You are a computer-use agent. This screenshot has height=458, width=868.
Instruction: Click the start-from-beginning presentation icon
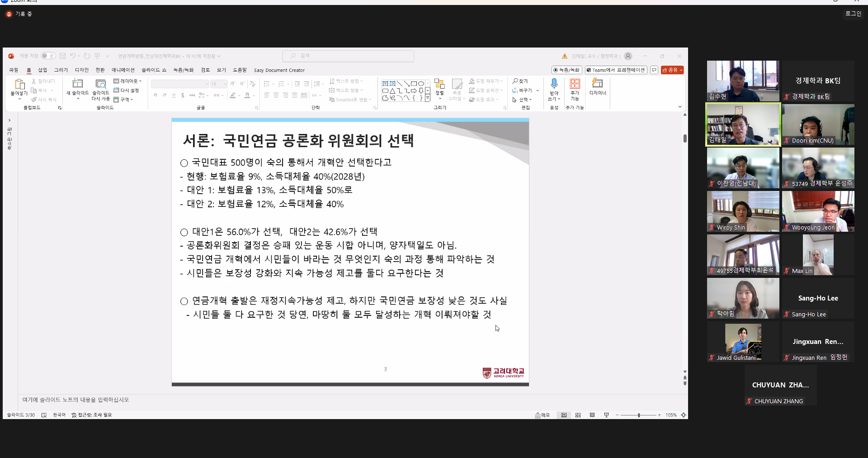click(97, 56)
